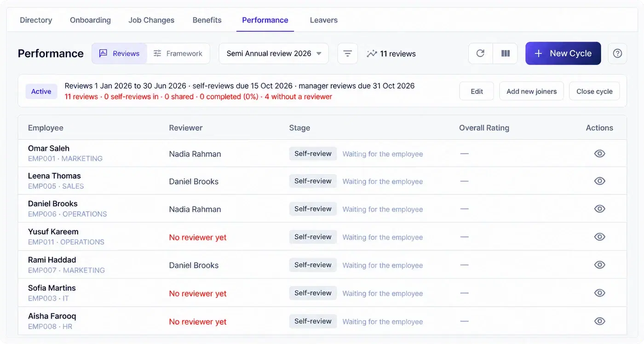644x344 pixels.
Task: Click the Active status badge
Action: coord(41,91)
